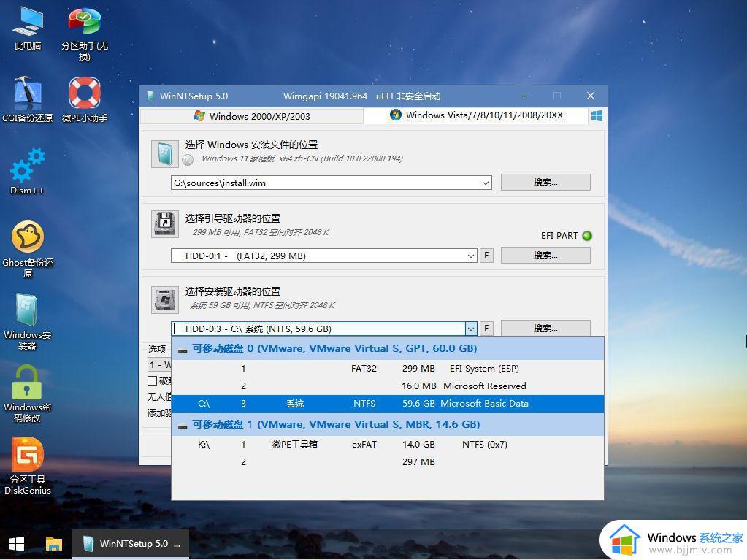This screenshot has height=560, width=747.
Task: Switch to Windows Vista/7/8/10/11/2008/20XX tab
Action: coord(476,115)
